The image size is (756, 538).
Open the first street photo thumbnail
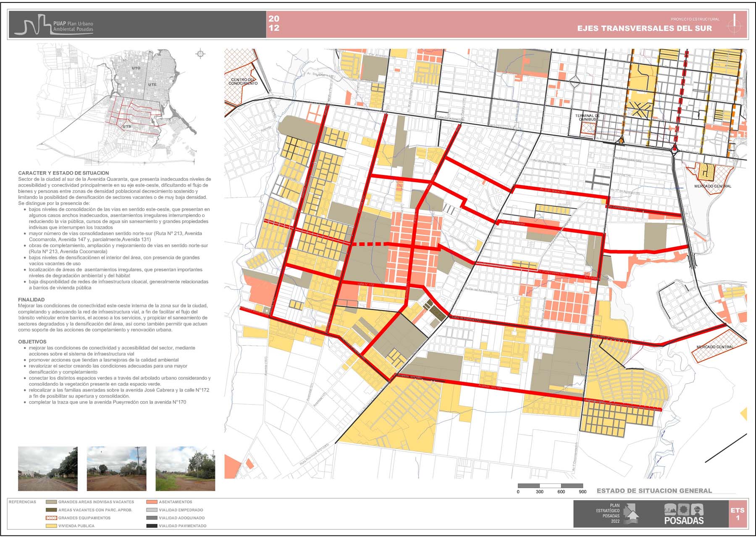point(48,469)
